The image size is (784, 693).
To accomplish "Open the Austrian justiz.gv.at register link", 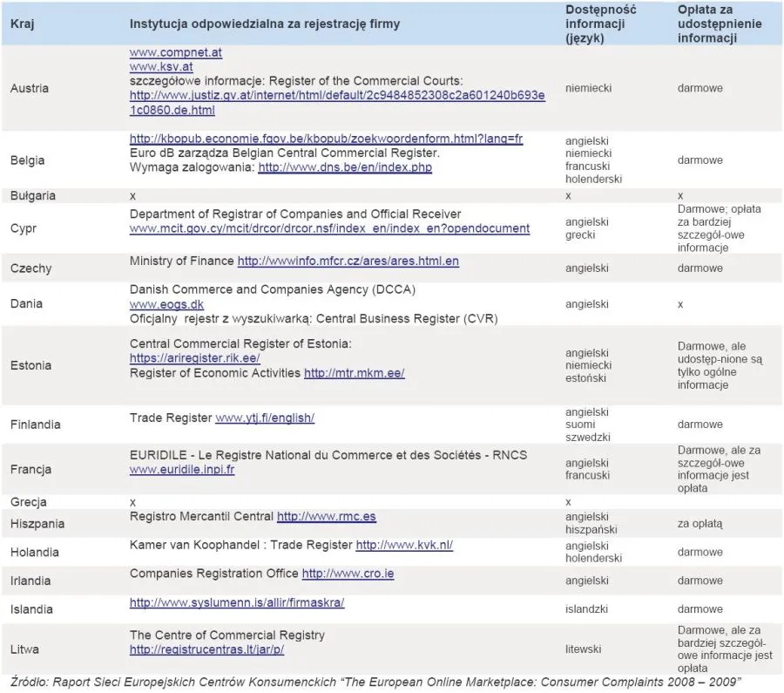I will coord(337,96).
